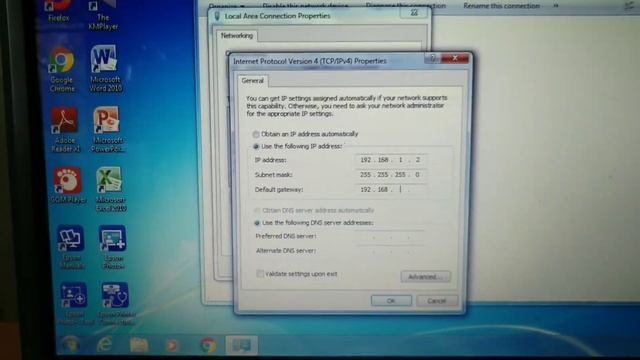The image size is (640, 360).
Task: Launch Windows Media Player from the taskbar
Action: [172, 346]
